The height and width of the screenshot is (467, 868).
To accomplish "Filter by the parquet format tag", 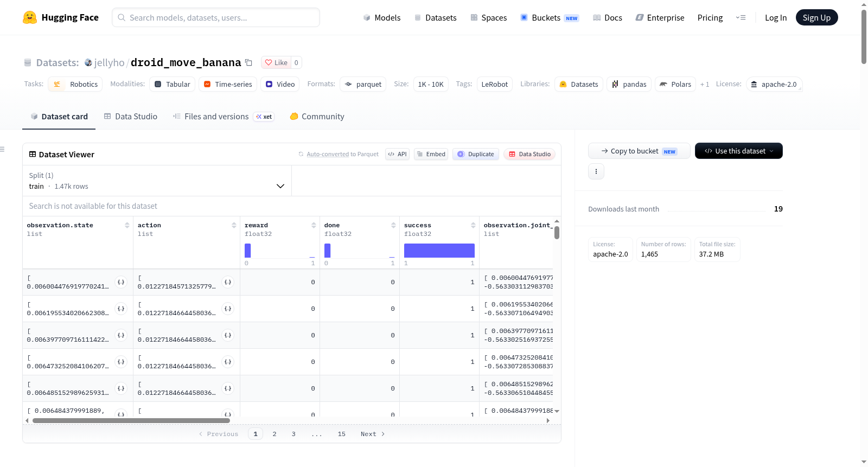I will (x=363, y=84).
